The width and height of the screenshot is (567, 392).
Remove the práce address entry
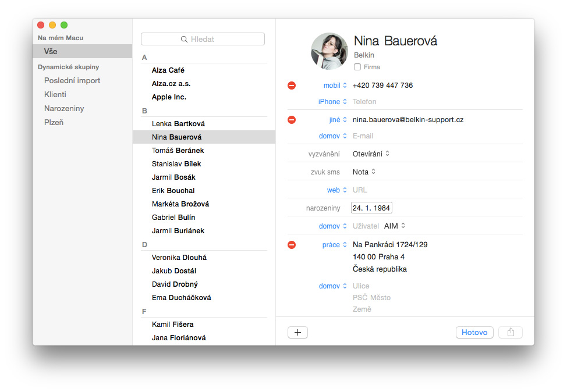[x=292, y=245]
